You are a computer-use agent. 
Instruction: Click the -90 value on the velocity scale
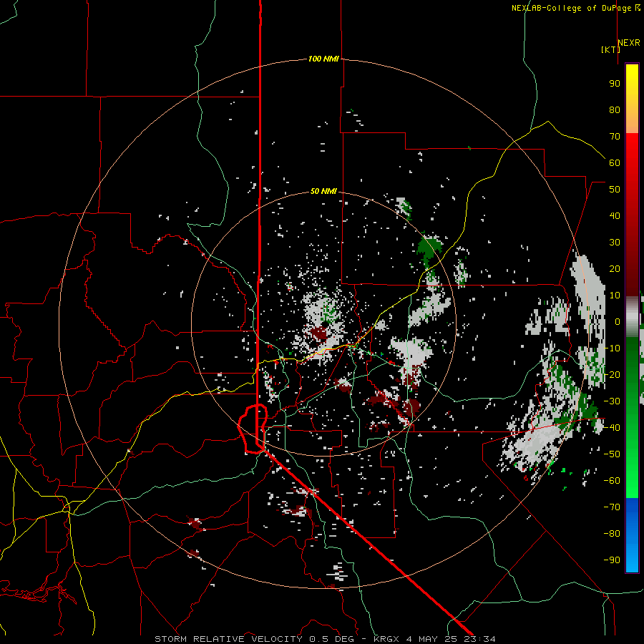click(612, 560)
